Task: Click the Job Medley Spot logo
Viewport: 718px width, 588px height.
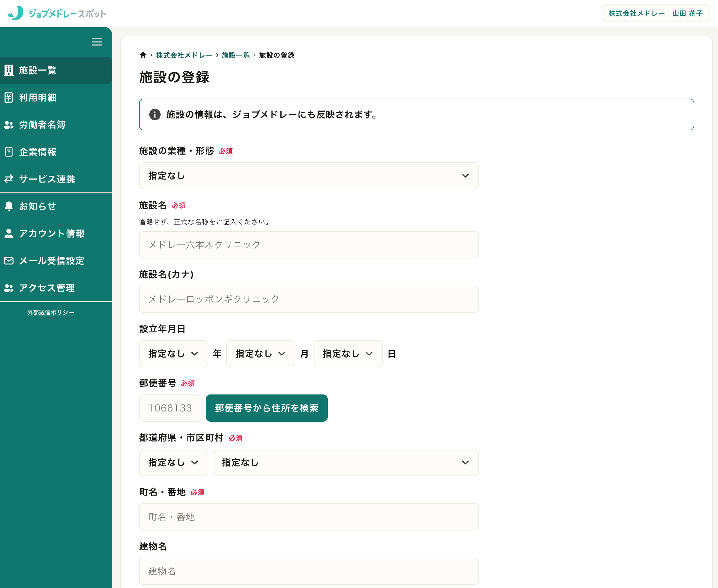Action: click(x=57, y=14)
